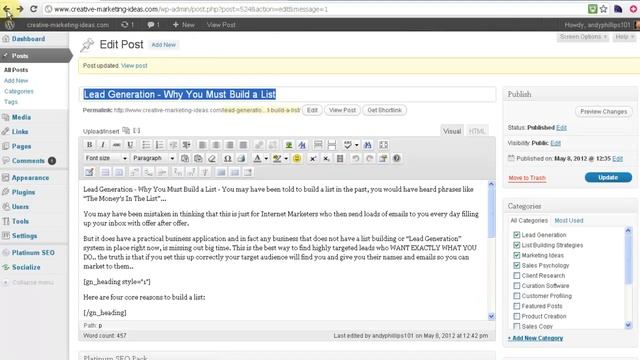This screenshot has height=360, width=640.
Task: Reload the page with the browser refresh icon
Action: (x=33, y=9)
